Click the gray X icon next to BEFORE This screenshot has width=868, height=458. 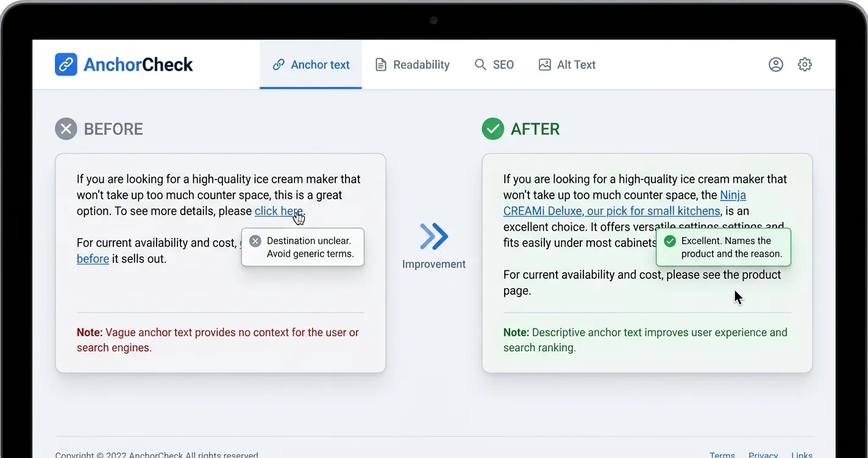coord(66,129)
